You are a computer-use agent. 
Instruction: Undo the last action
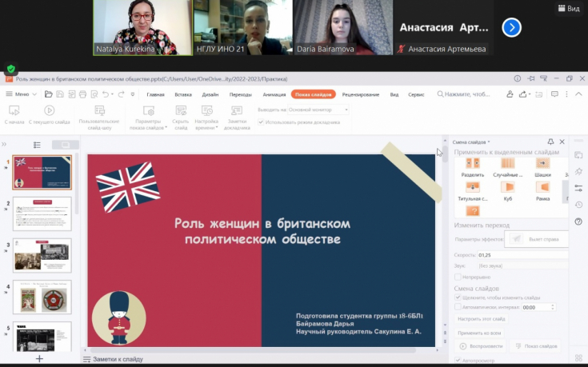(106, 94)
